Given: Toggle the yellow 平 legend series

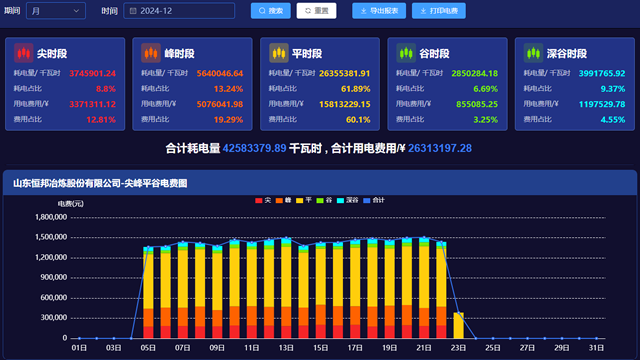Looking at the screenshot, I should (x=304, y=200).
